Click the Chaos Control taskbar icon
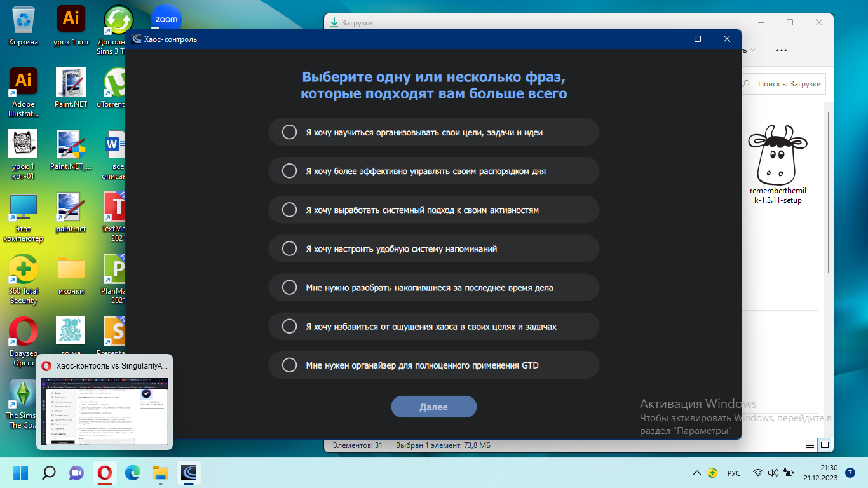 (189, 473)
